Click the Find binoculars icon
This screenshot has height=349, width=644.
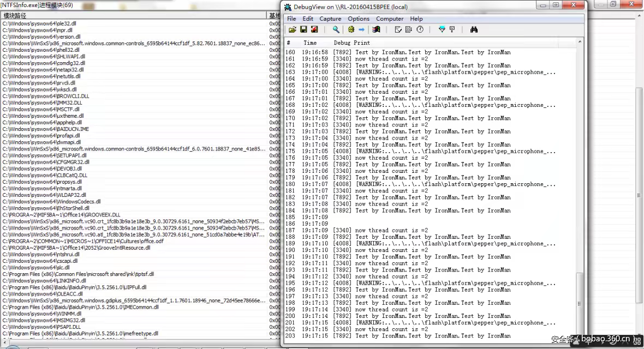tap(474, 29)
